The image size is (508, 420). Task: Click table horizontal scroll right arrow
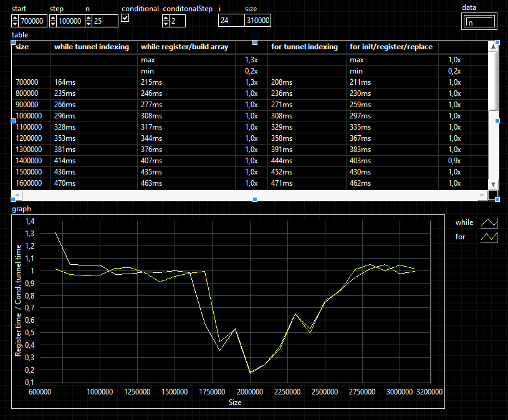click(482, 195)
